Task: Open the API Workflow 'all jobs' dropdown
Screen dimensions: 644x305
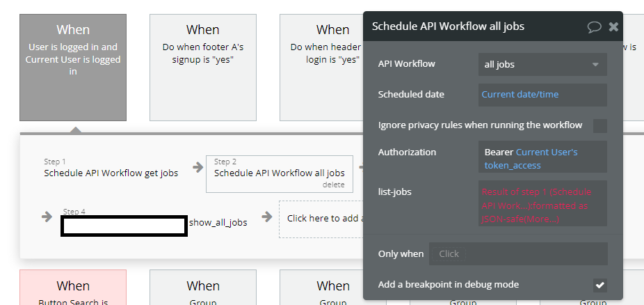Action: [542, 64]
